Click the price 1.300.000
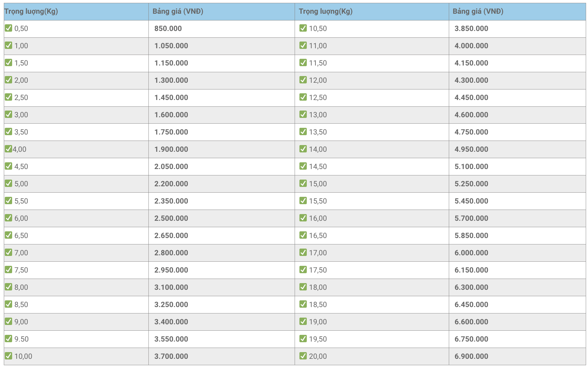588x370 pixels. click(x=171, y=80)
